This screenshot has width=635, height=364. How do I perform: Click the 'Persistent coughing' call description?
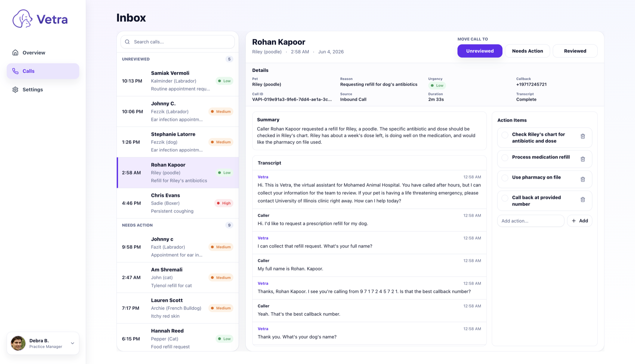(172, 211)
